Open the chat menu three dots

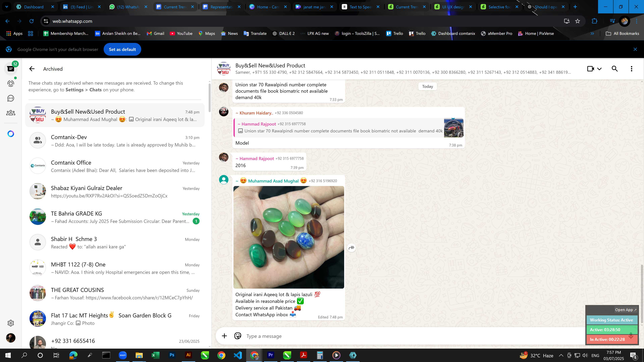tap(631, 69)
